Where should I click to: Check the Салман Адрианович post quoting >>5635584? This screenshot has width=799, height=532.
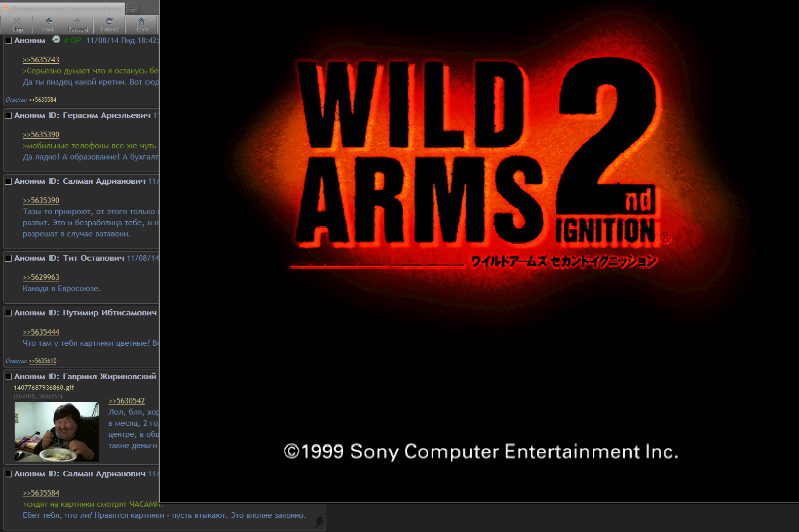(x=8, y=474)
